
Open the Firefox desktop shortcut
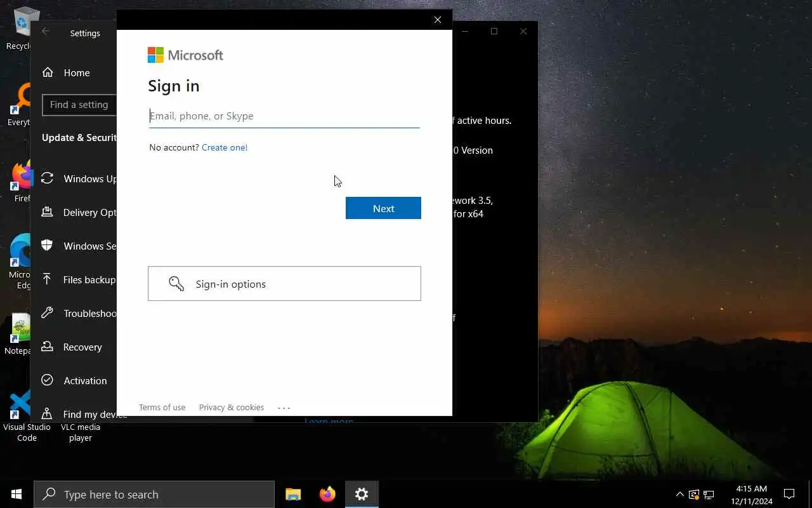[x=20, y=182]
